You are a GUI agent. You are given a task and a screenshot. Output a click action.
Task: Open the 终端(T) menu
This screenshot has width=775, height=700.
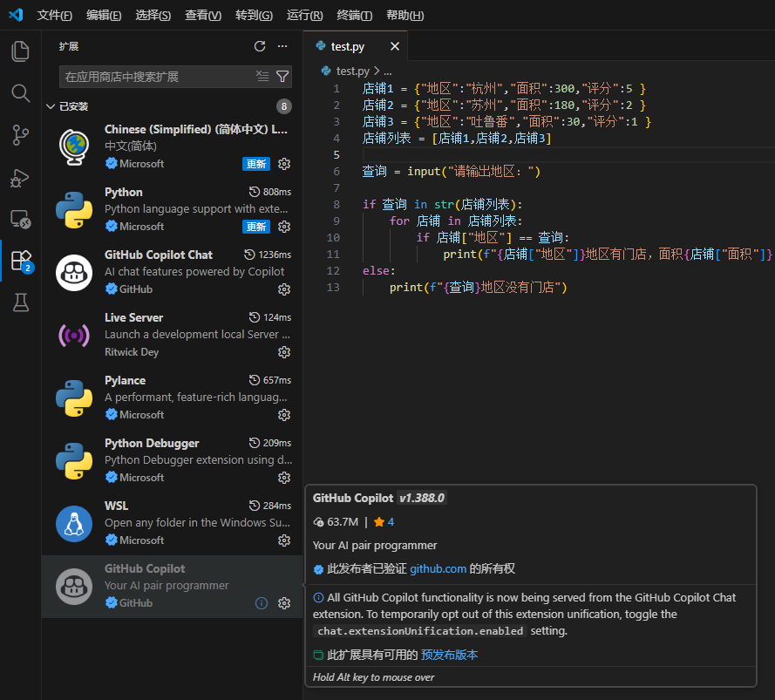(355, 16)
